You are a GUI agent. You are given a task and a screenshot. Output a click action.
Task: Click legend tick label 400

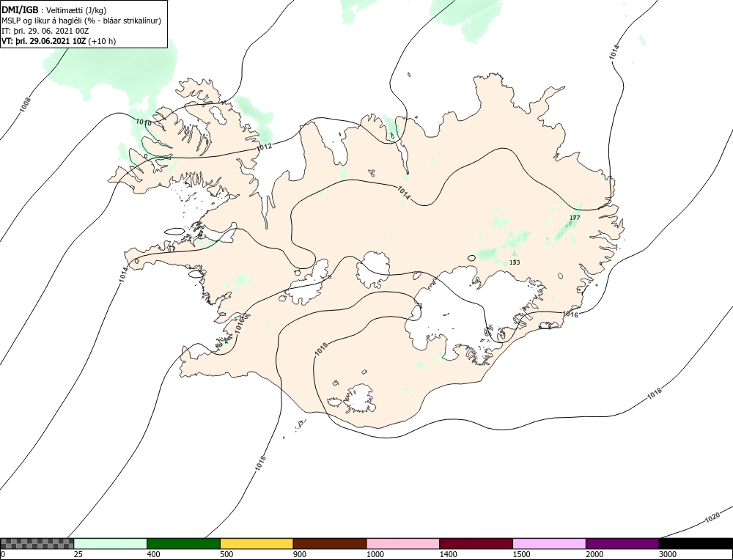153,554
